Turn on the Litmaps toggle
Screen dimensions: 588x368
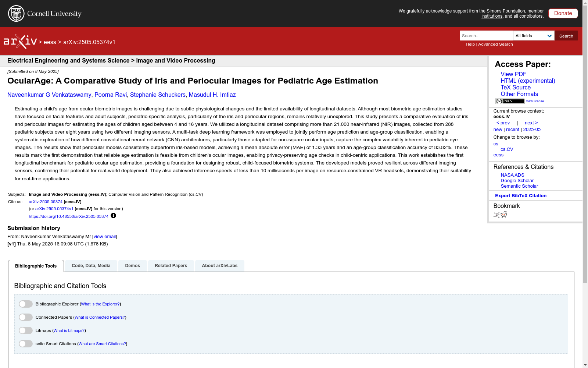26,330
